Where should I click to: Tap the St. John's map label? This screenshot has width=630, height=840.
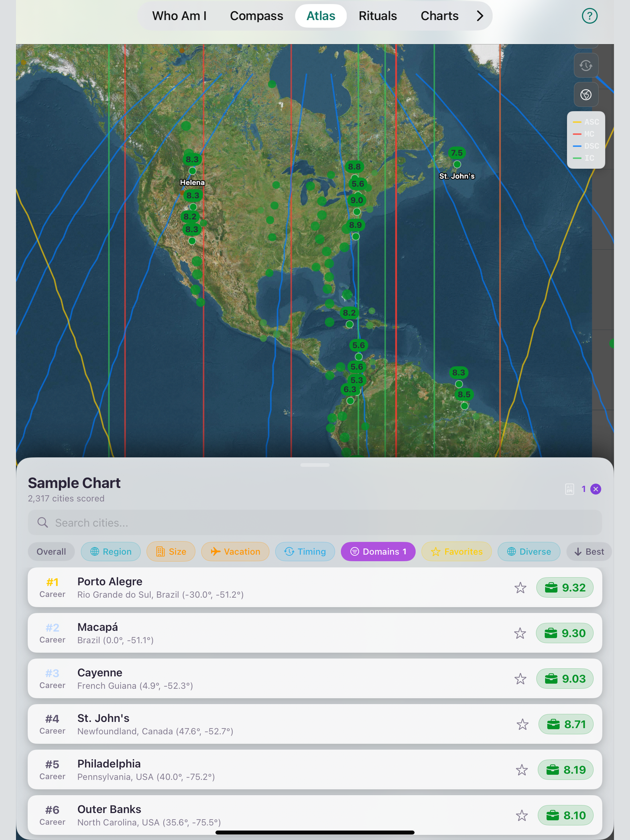click(x=457, y=176)
